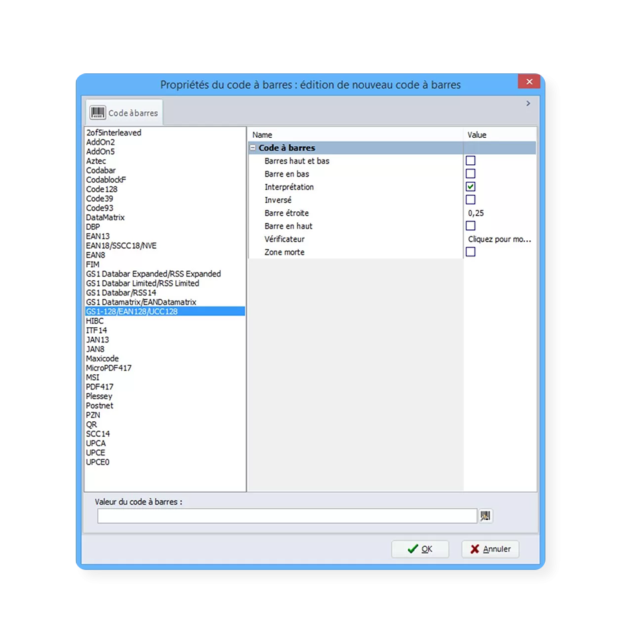Click the Annuler button

[x=489, y=549]
